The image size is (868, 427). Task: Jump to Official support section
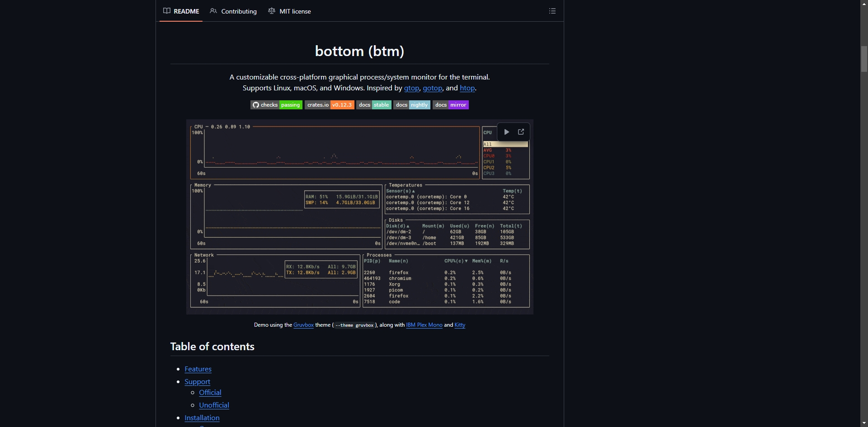tap(210, 393)
